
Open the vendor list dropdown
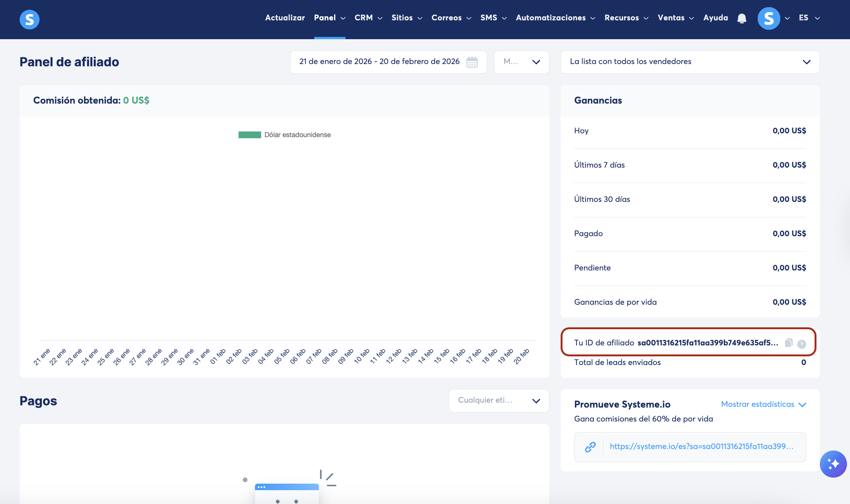point(689,62)
